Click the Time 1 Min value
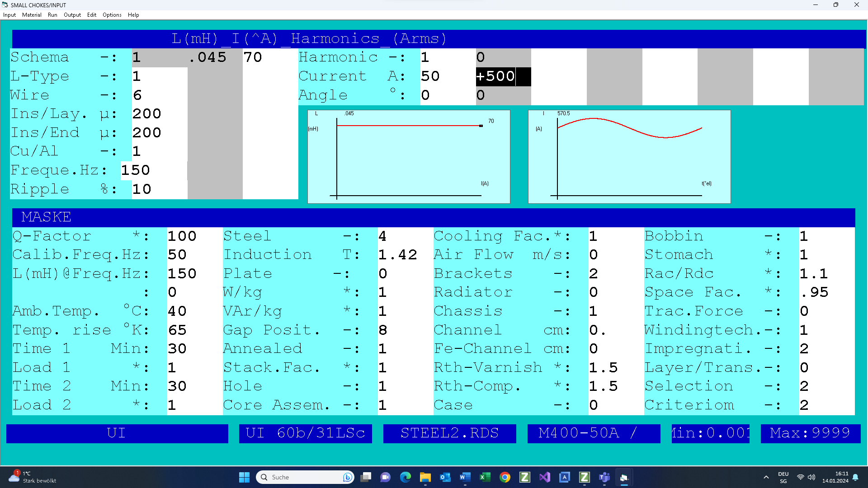The height and width of the screenshot is (488, 868). tap(195, 349)
